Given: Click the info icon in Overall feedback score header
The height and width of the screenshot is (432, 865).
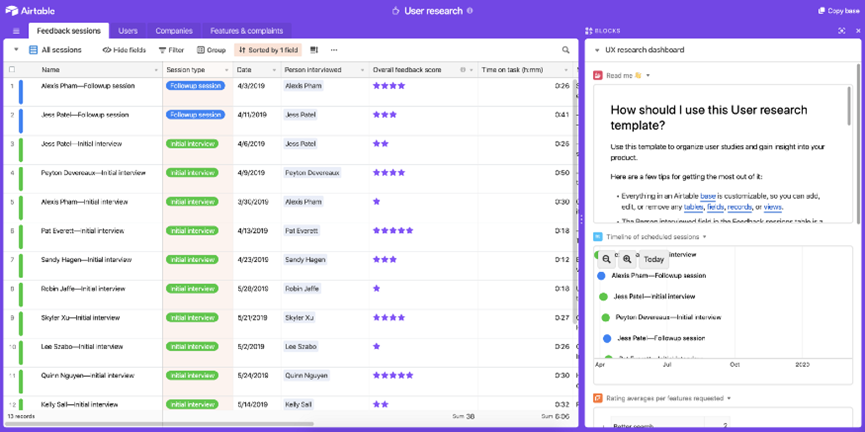Looking at the screenshot, I should pyautogui.click(x=463, y=70).
